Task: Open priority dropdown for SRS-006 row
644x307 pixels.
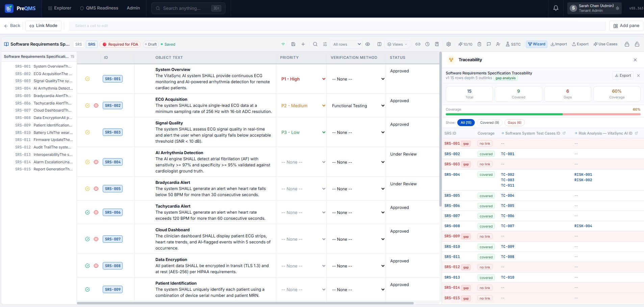Action: coord(303,213)
